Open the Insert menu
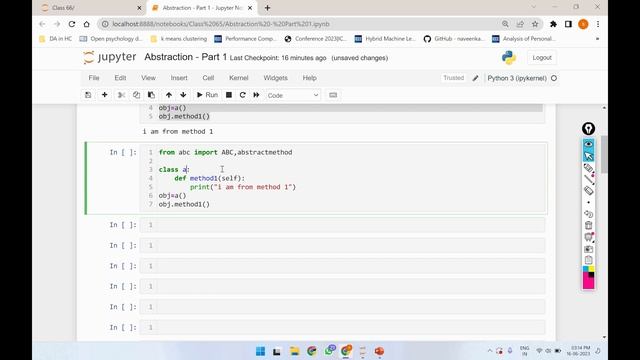The height and width of the screenshot is (360, 640). 179,78
